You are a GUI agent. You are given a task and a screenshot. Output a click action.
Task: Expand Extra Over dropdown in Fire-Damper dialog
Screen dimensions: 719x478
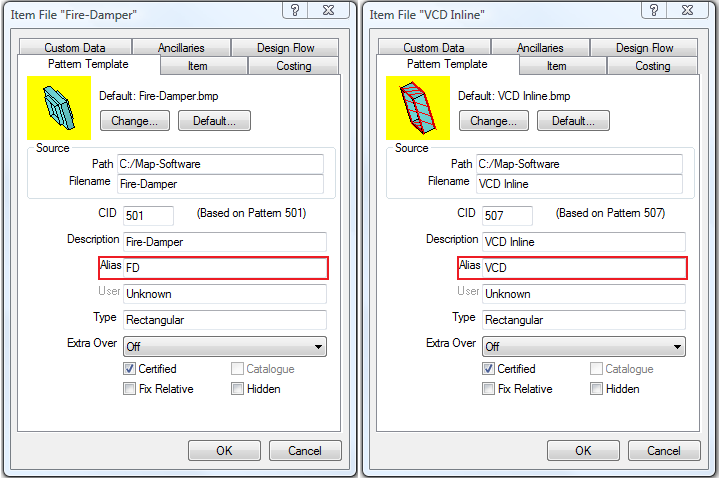pos(319,346)
